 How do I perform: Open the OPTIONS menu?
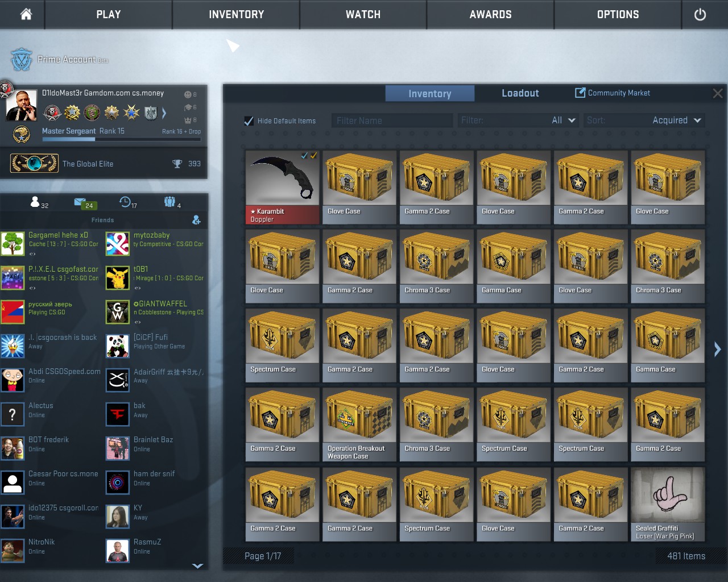pyautogui.click(x=618, y=14)
